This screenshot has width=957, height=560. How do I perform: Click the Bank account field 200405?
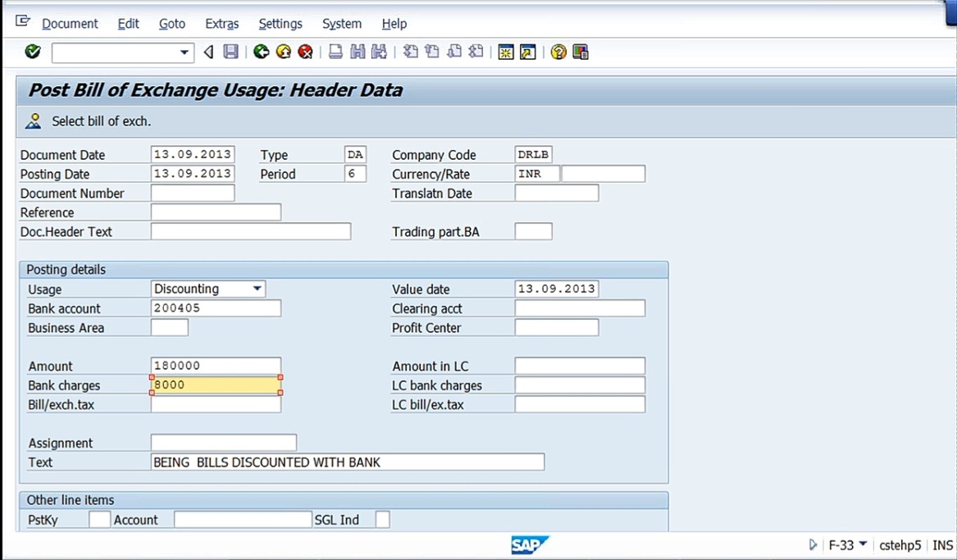tap(216, 308)
